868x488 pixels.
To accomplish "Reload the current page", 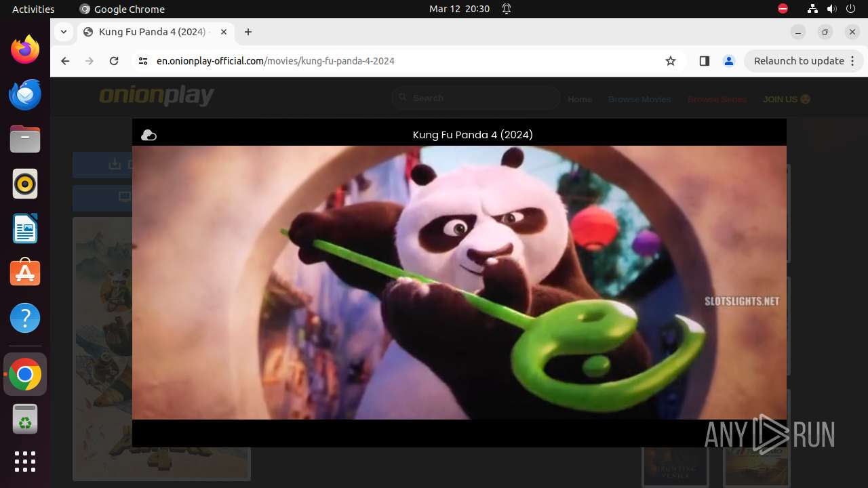I will (x=114, y=61).
